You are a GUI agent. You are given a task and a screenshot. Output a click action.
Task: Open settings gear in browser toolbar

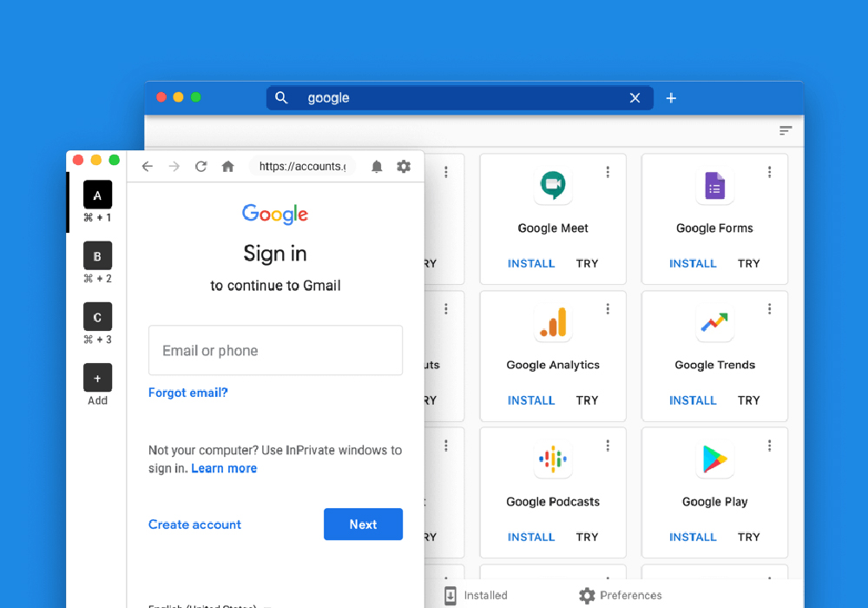click(404, 167)
